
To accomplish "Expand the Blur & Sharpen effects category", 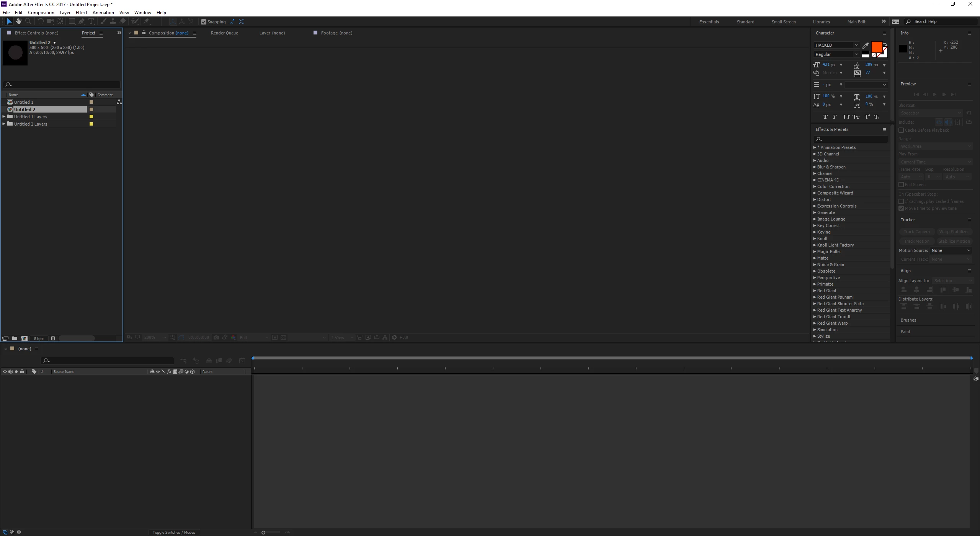I will point(815,167).
